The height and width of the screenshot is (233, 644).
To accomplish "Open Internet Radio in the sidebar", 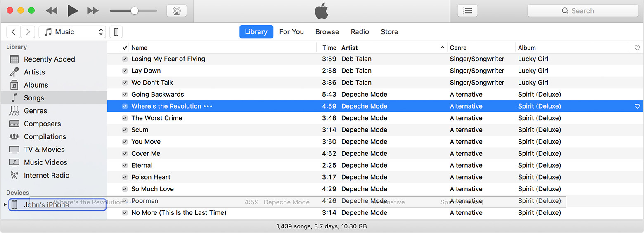I will point(47,175).
